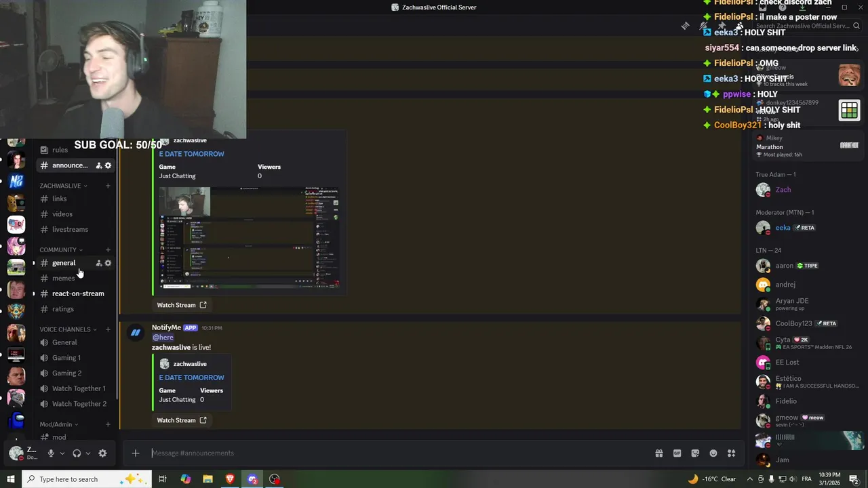Join Gaming 2 voice channel
This screenshot has width=868, height=488.
[x=75, y=373]
